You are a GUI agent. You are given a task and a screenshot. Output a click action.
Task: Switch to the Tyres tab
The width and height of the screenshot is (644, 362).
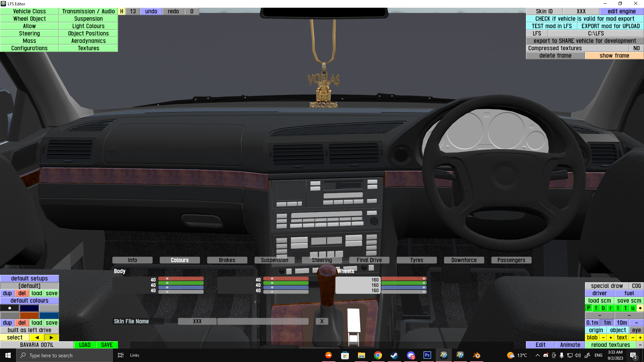[x=417, y=260]
